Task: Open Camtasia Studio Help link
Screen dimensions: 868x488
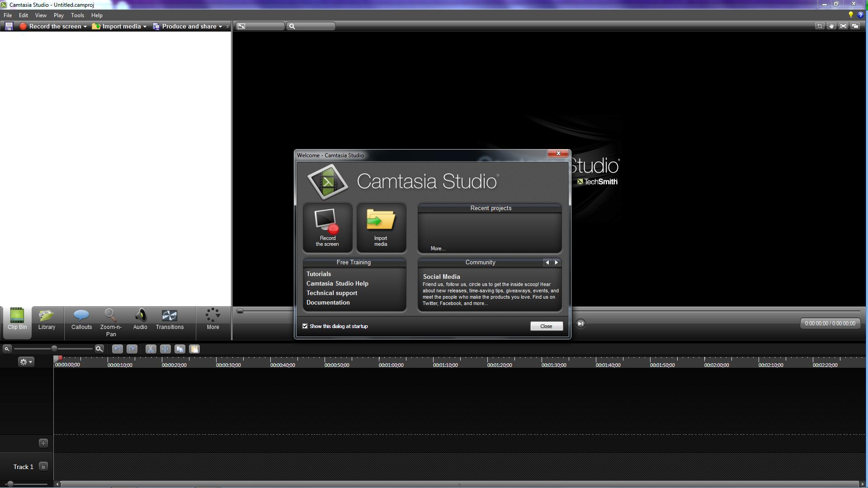Action: tap(337, 283)
